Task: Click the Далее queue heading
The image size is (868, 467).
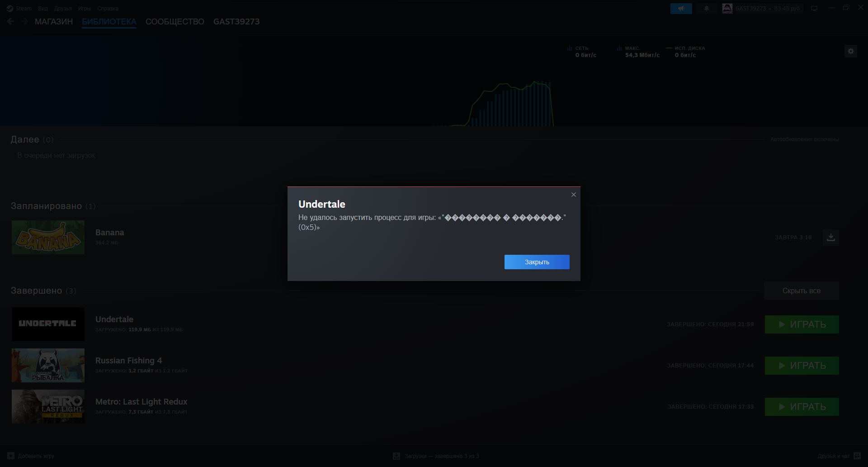Action: (32, 139)
